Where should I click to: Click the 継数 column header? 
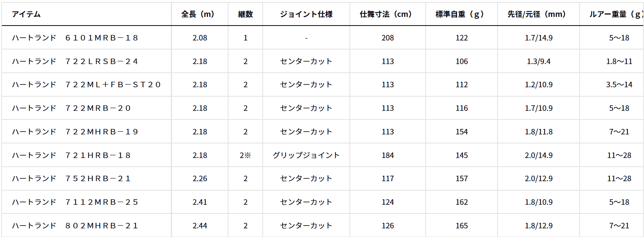point(245,14)
